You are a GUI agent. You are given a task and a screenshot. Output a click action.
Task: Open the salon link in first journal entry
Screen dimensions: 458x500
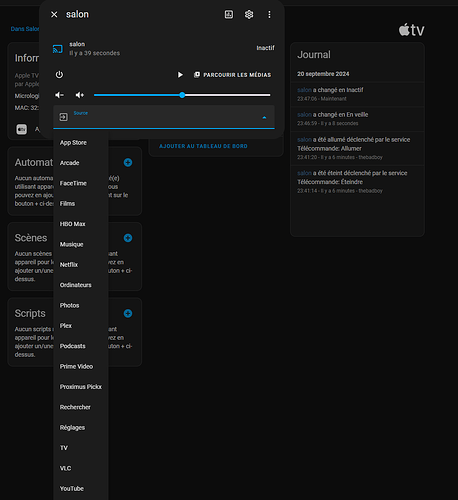(304, 90)
